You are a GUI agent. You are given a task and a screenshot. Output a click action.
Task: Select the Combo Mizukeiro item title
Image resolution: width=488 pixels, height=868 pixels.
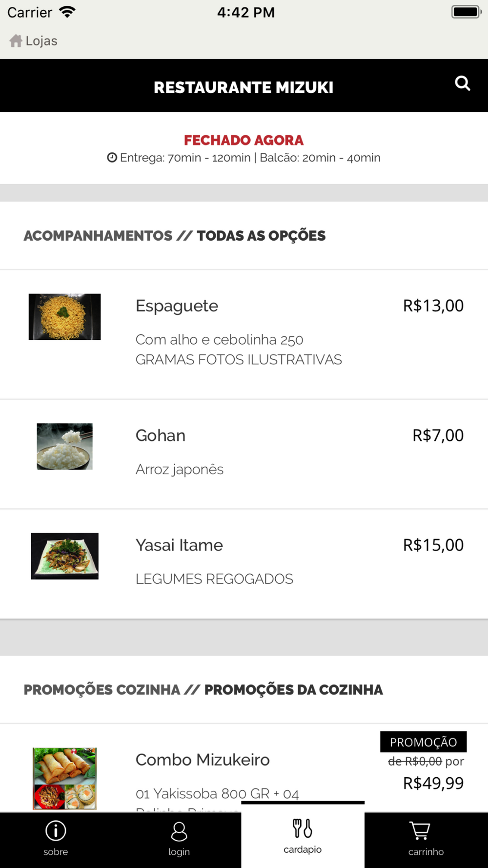click(x=203, y=760)
